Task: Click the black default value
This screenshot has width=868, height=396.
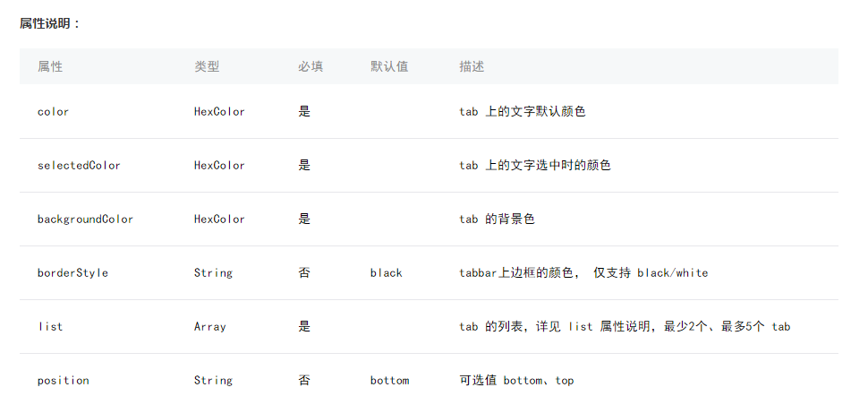Action: click(387, 273)
